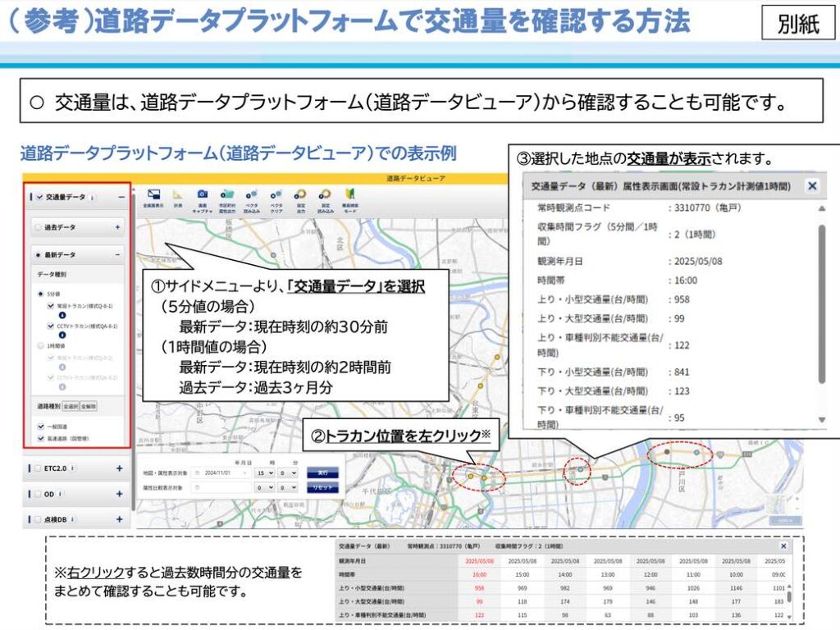Click the empty 属性比較表示対象 date field
This screenshot has width=840, height=630.
(221, 487)
